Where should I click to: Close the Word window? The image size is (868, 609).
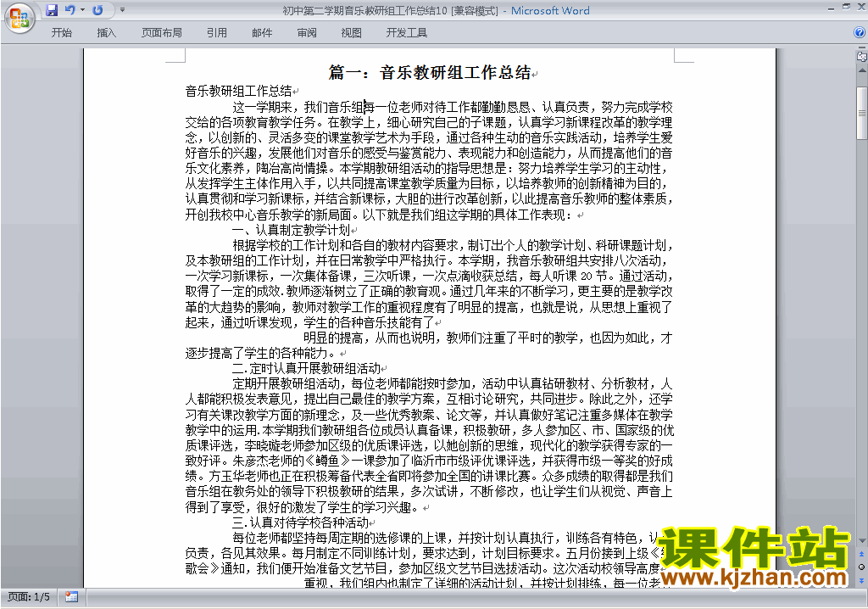point(861,7)
